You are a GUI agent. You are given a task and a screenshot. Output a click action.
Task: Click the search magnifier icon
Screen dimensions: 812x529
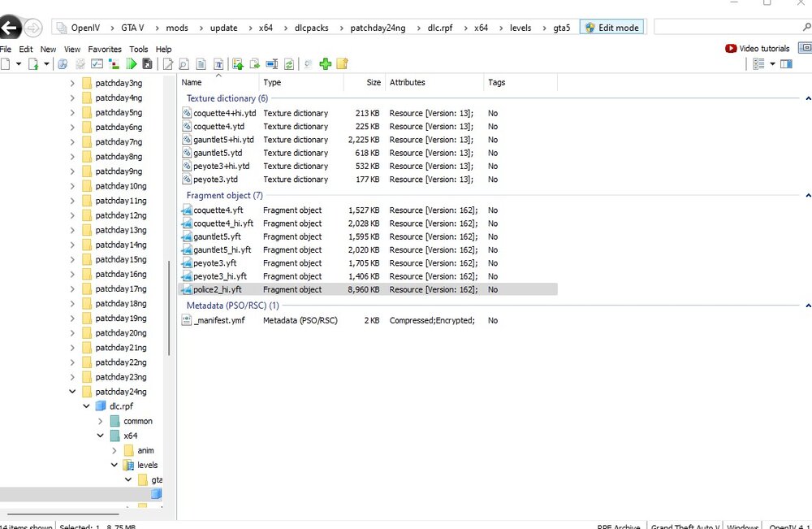coord(806,27)
